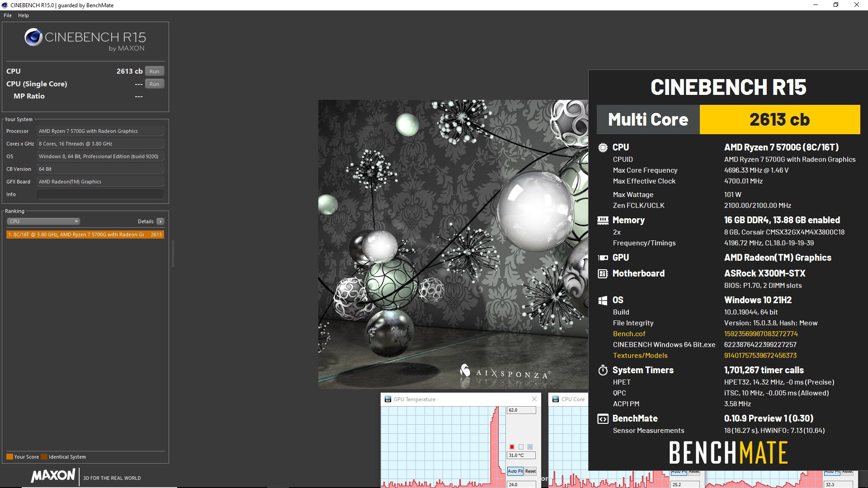This screenshot has width=868, height=488.
Task: Click the 32.3 value field
Action: pyautogui.click(x=838, y=484)
